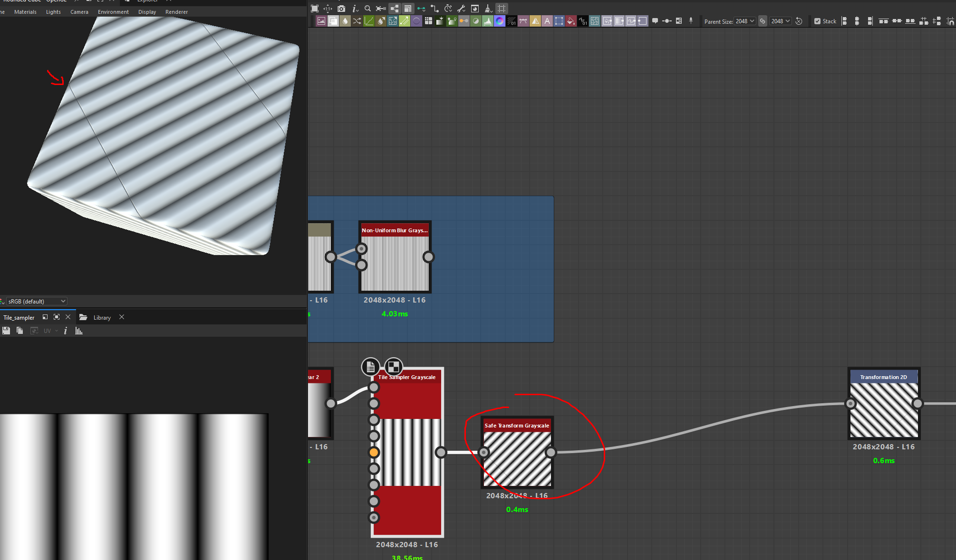Click the HSL color wheel node icon
This screenshot has height=560, width=956.
500,21
